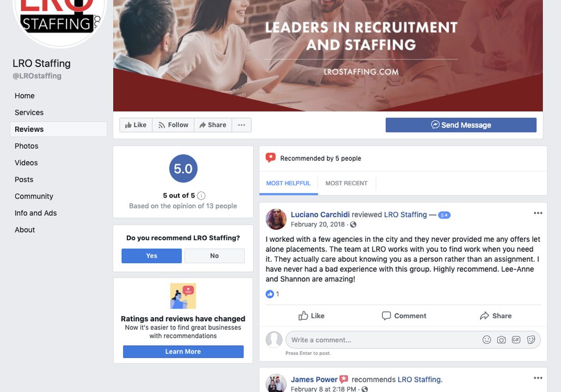Open the Photos section in sidebar
This screenshot has height=392, width=561.
pos(26,146)
